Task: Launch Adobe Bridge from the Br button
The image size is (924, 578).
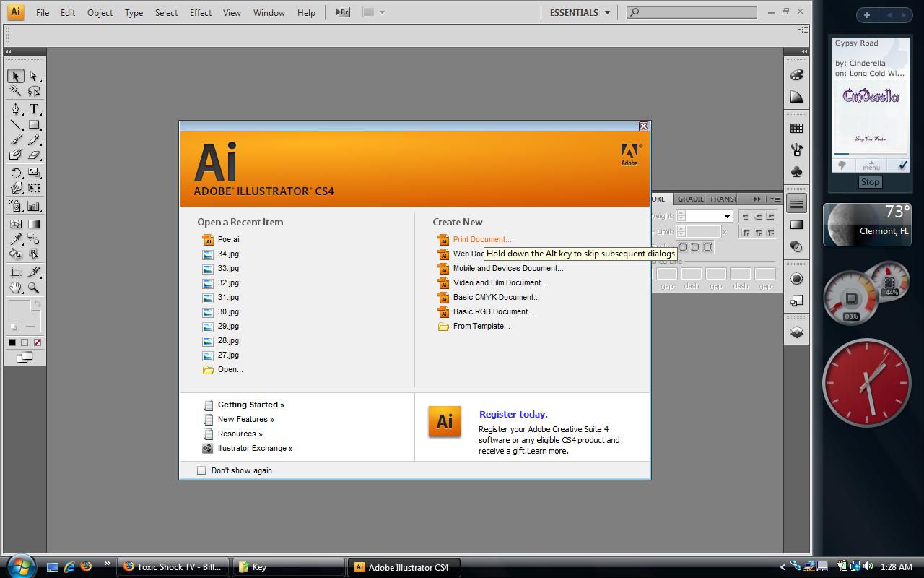Action: tap(343, 12)
